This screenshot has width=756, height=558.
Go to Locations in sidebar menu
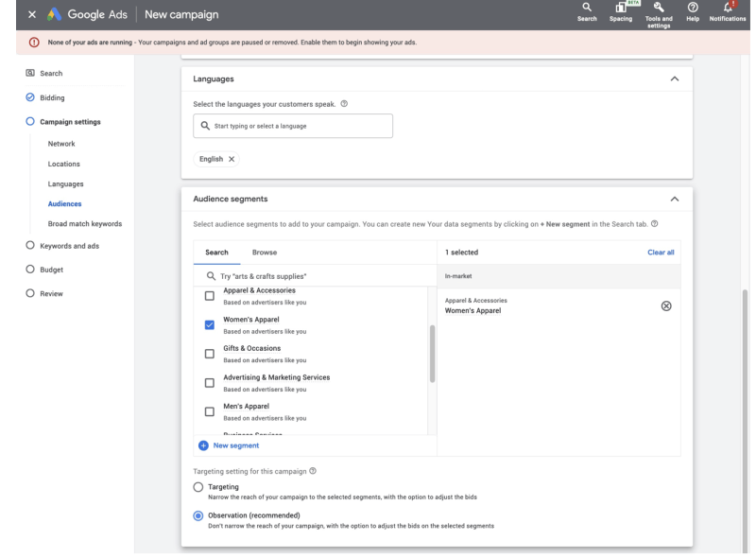(65, 164)
